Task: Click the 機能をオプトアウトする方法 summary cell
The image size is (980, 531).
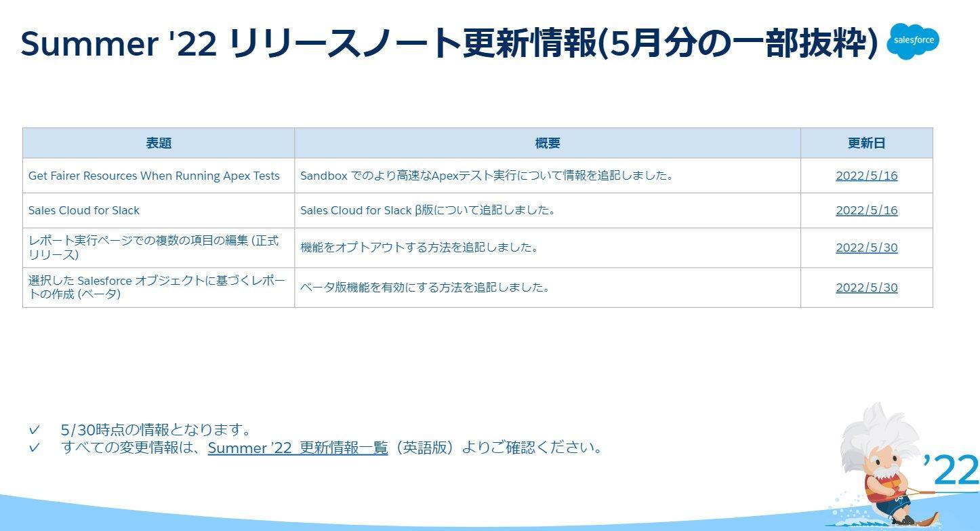Action: 548,248
